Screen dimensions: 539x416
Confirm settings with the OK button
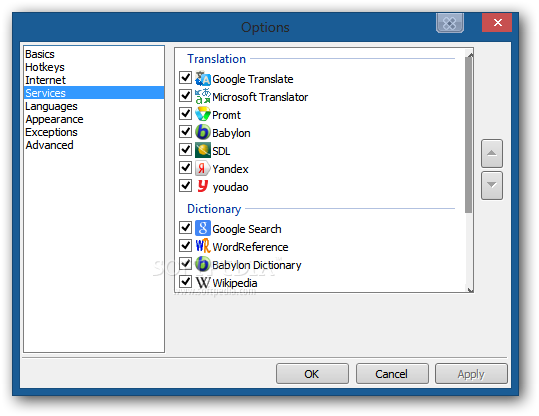point(312,374)
